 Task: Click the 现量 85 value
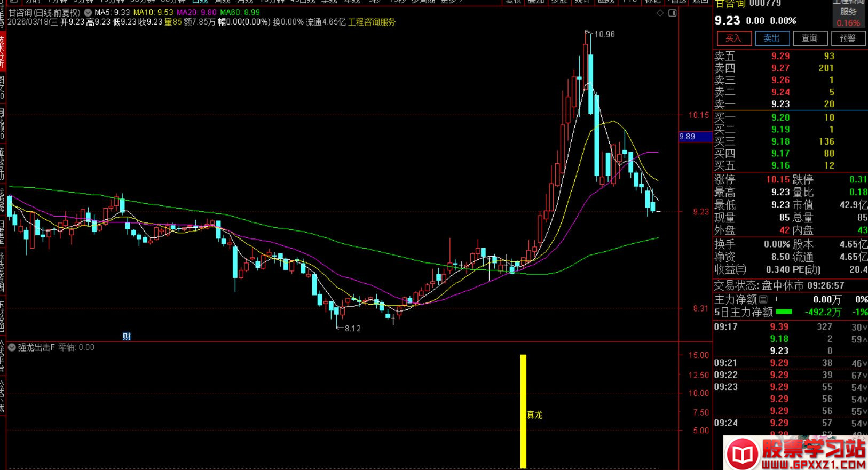pyautogui.click(x=784, y=218)
